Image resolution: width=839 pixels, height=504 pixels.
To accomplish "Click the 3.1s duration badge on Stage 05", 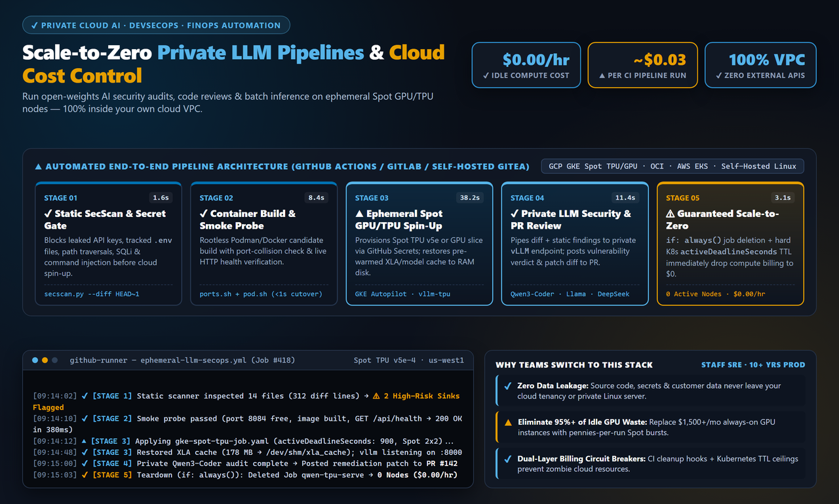I will click(783, 197).
